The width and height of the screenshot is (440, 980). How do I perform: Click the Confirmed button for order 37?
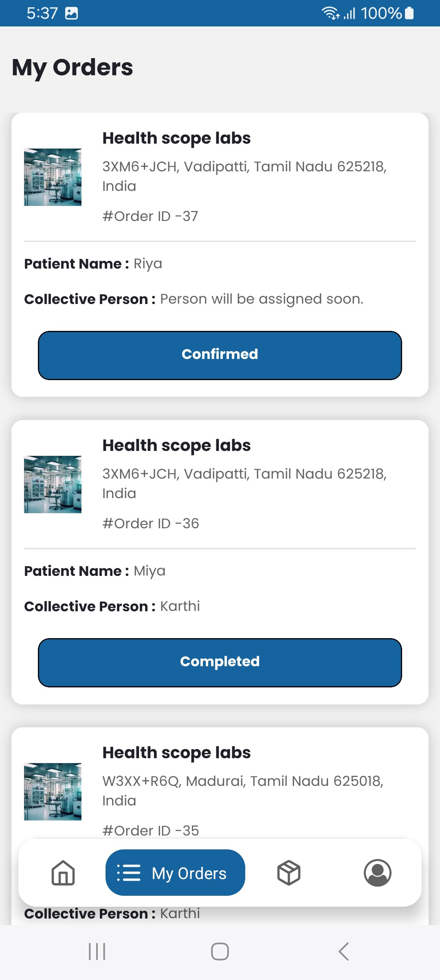[x=220, y=355]
